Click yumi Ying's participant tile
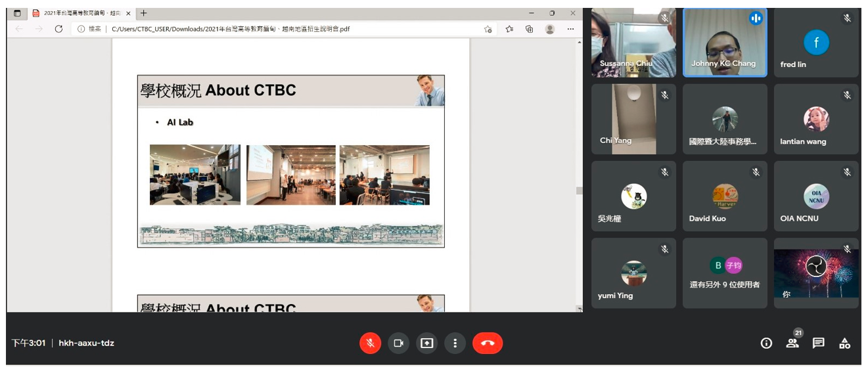 pyautogui.click(x=633, y=273)
